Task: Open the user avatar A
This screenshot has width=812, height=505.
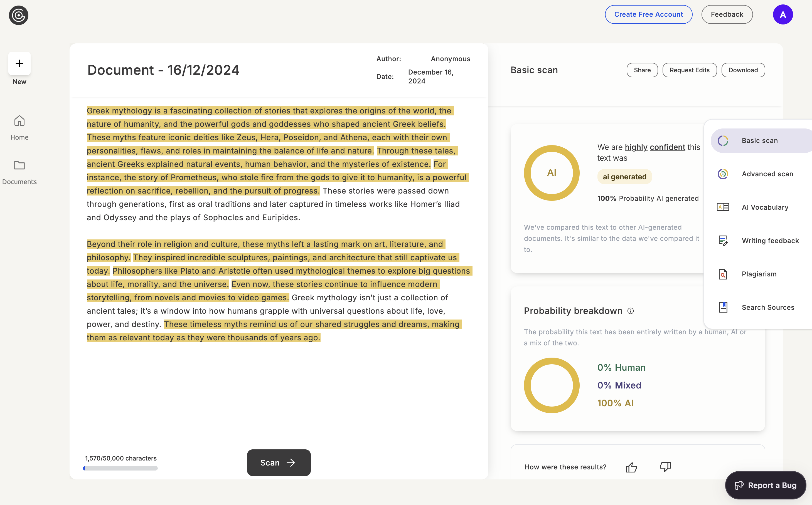Action: [x=783, y=15]
